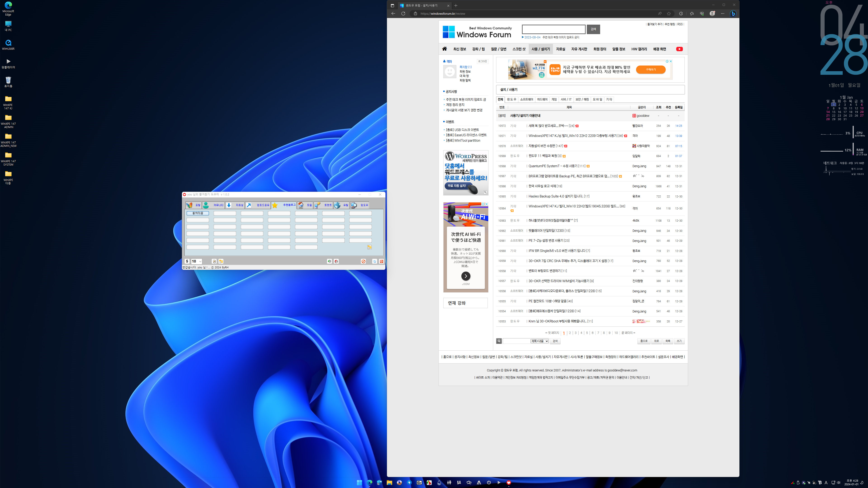Screen dimensions: 868x488
Task: Click the red disc icon in favorites helper
Action: pos(336,261)
